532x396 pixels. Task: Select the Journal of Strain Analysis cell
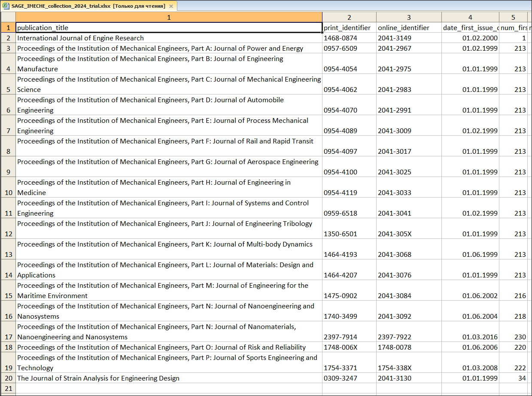(169, 378)
